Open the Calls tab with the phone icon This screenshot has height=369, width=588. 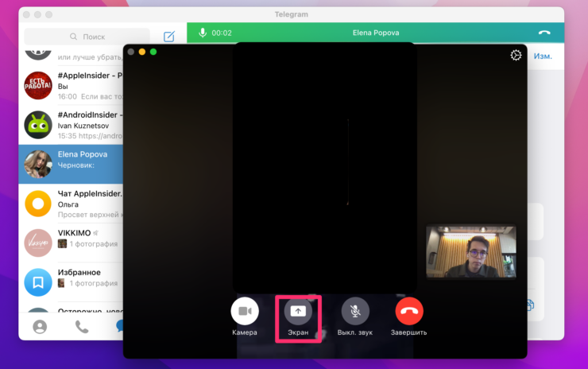[82, 326]
